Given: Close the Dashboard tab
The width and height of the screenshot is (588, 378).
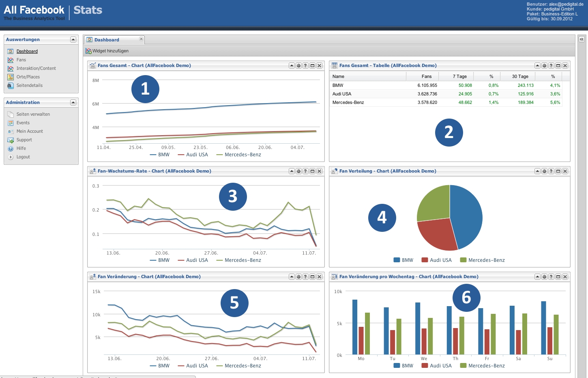Looking at the screenshot, I should [x=141, y=39].
